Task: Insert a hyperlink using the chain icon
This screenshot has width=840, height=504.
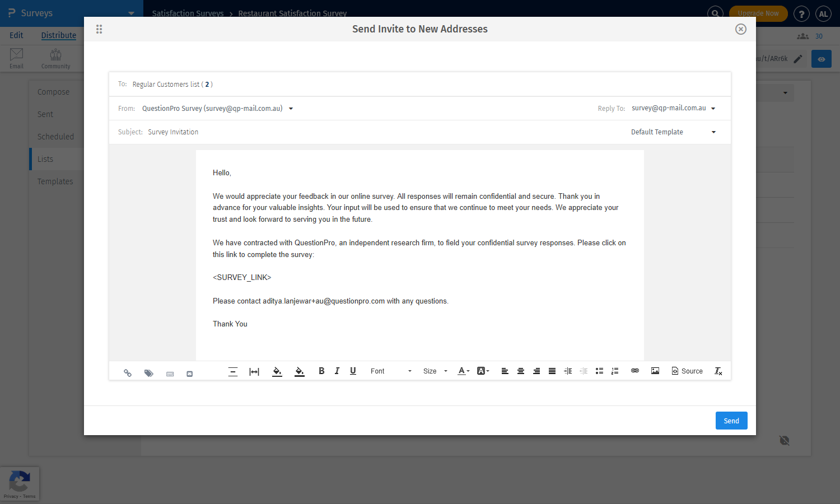Action: tap(634, 371)
